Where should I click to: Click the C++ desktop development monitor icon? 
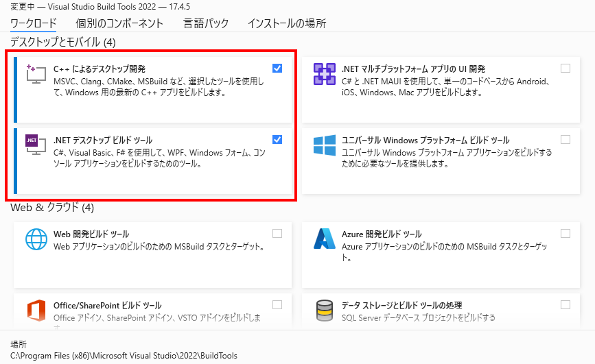click(36, 73)
